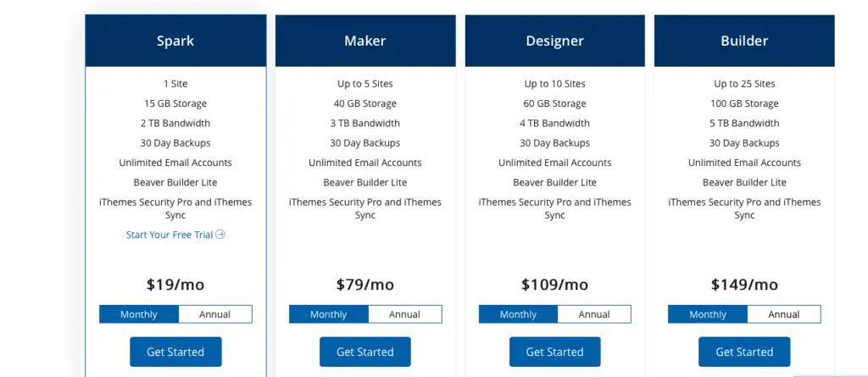
Task: Select Monthly billing for the Spark plan
Action: pyautogui.click(x=139, y=314)
